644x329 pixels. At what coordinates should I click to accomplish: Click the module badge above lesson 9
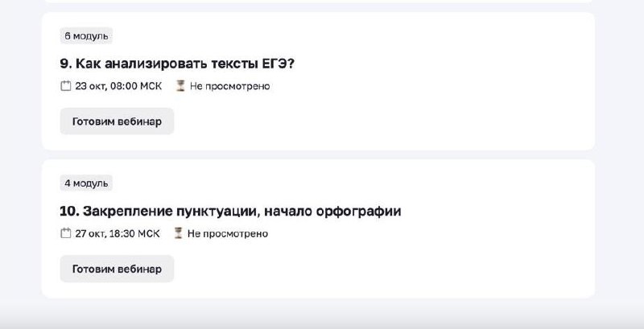(86, 35)
